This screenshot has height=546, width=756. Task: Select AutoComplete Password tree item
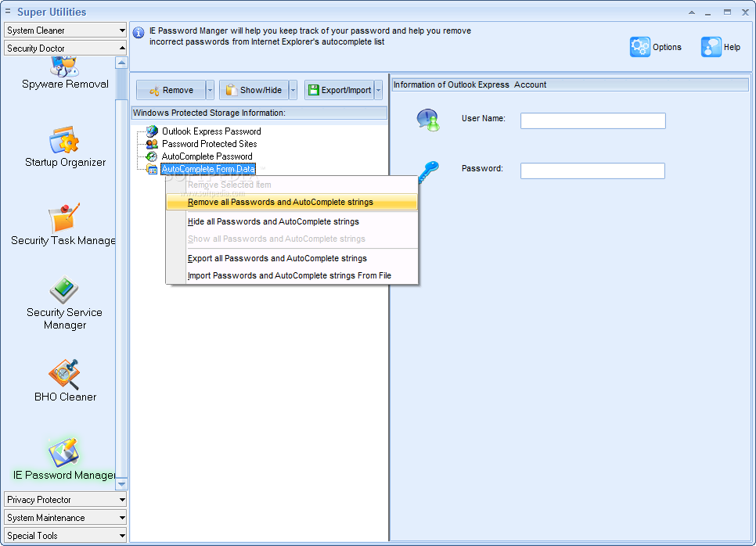click(207, 156)
